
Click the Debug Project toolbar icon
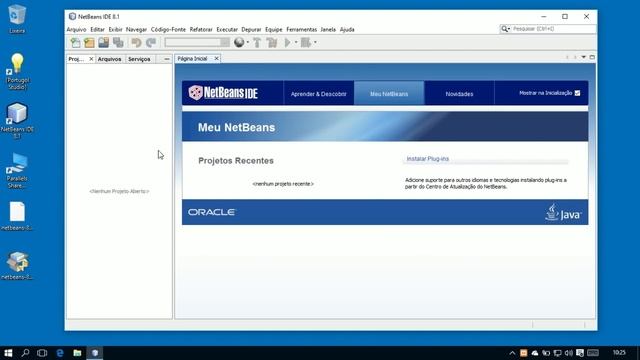(x=306, y=42)
